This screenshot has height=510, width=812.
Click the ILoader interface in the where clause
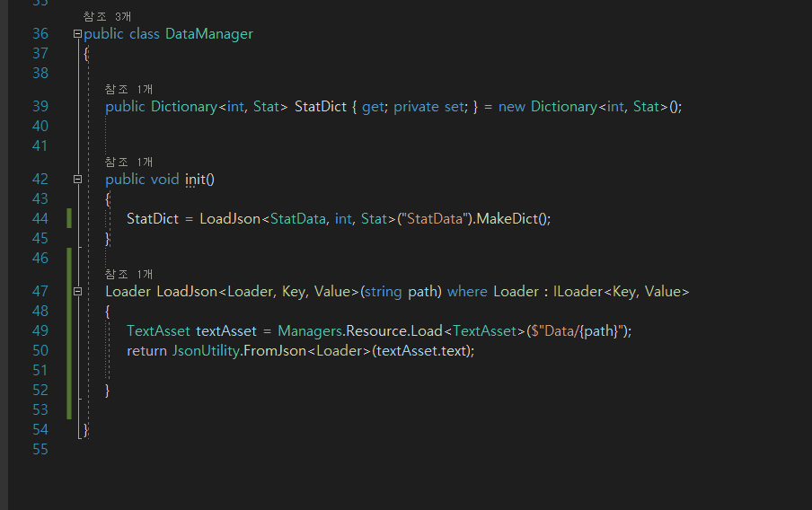click(578, 291)
